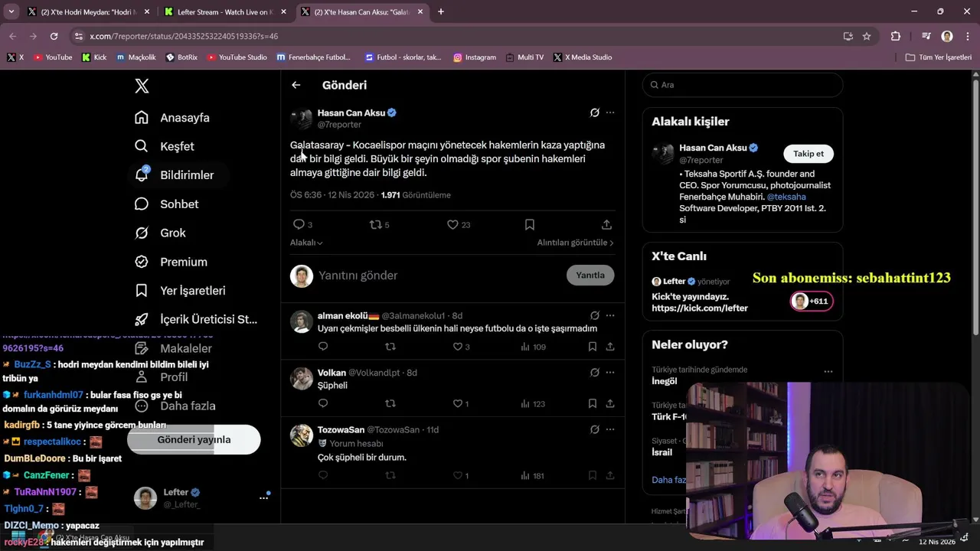Repost TozowaSan's reply

click(x=390, y=475)
